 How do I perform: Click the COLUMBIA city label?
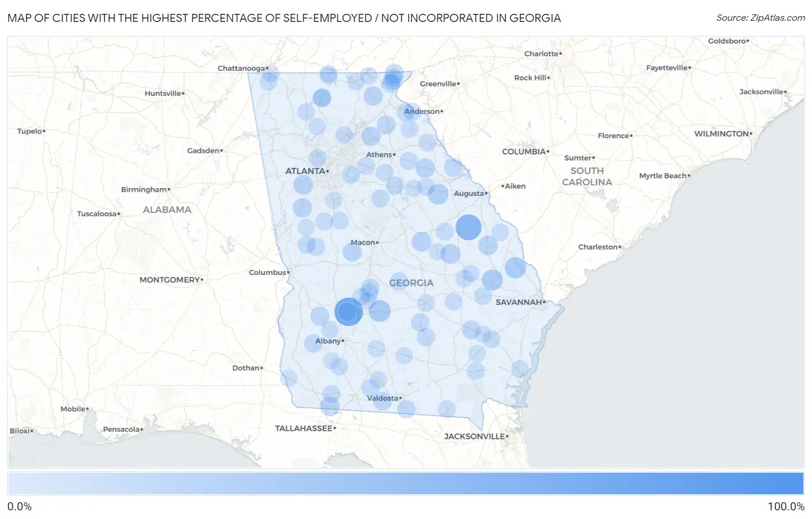(524, 151)
